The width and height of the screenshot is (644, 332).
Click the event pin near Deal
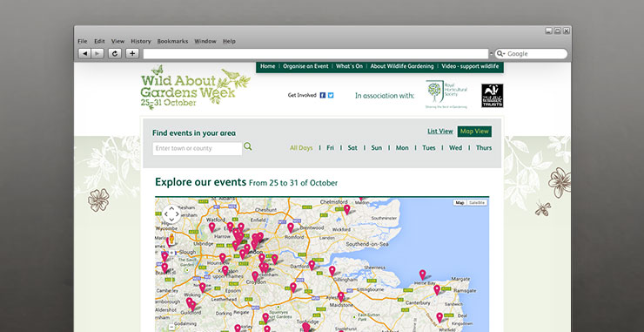tap(439, 317)
